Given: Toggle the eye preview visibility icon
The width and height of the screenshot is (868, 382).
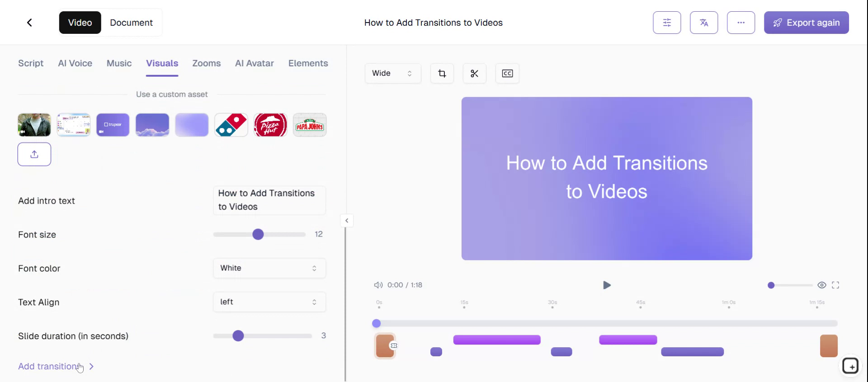Looking at the screenshot, I should pyautogui.click(x=821, y=285).
